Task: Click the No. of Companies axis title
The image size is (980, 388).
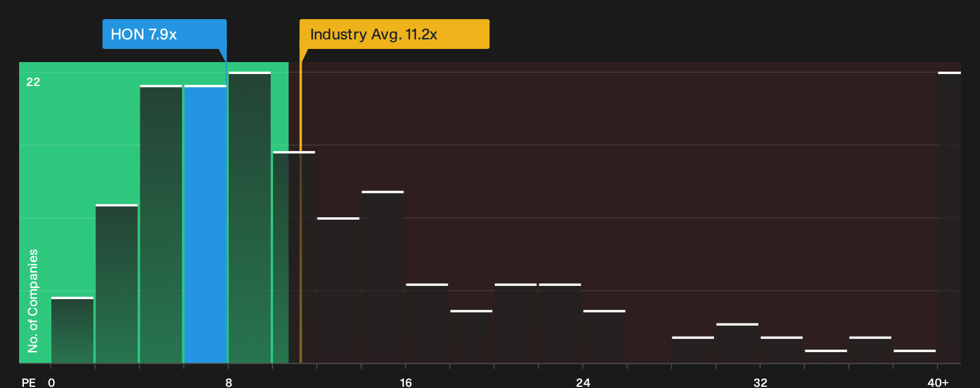Action: (33, 301)
